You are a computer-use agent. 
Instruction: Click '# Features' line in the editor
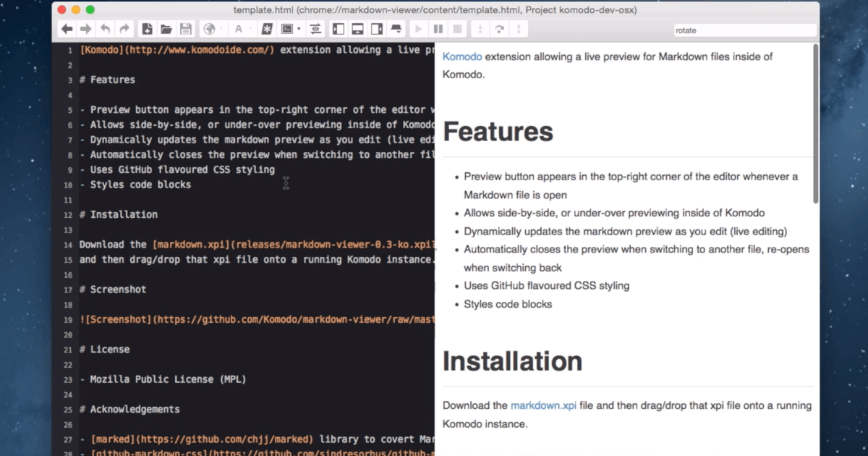pyautogui.click(x=107, y=80)
